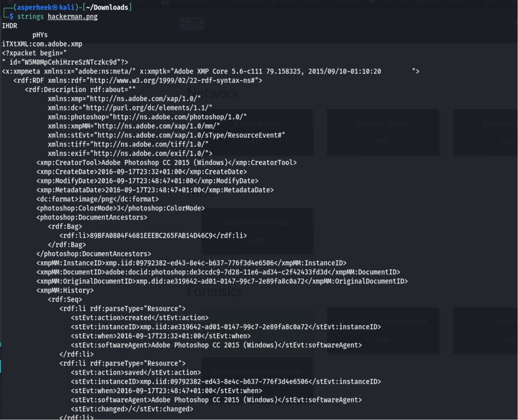Image resolution: width=518 pixels, height=420 pixels.
Task: Click the rdf-syntax-ns URL line
Action: click(x=138, y=80)
